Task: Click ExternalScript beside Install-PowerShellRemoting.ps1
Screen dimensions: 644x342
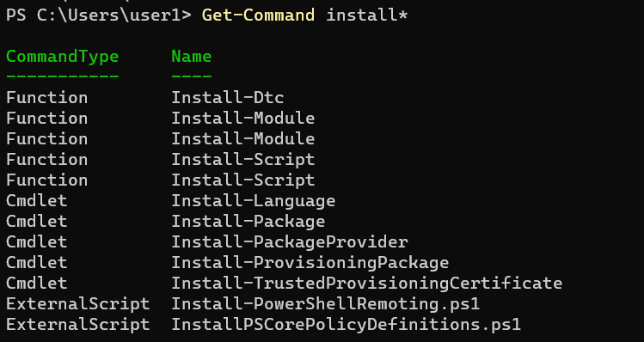Action: pos(78,304)
